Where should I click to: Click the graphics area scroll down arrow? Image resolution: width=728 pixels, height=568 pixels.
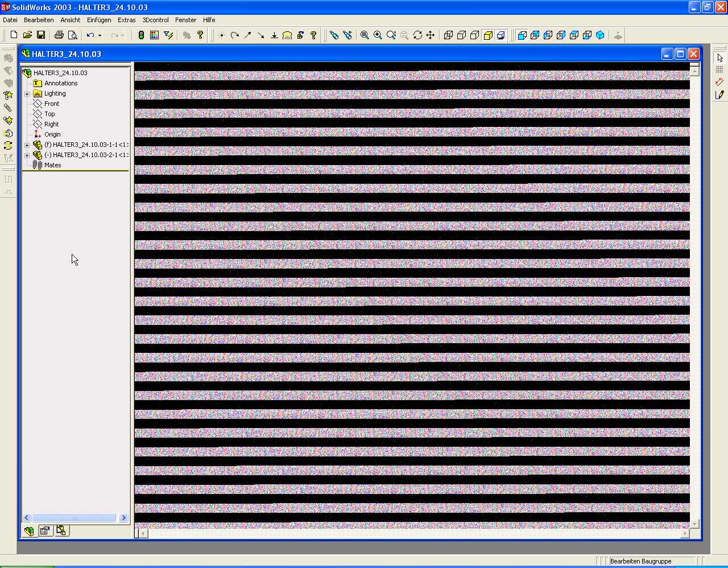point(694,524)
